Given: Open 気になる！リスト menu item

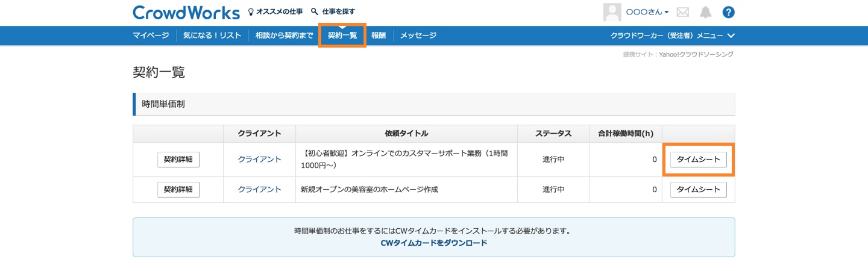Looking at the screenshot, I should pos(212,36).
